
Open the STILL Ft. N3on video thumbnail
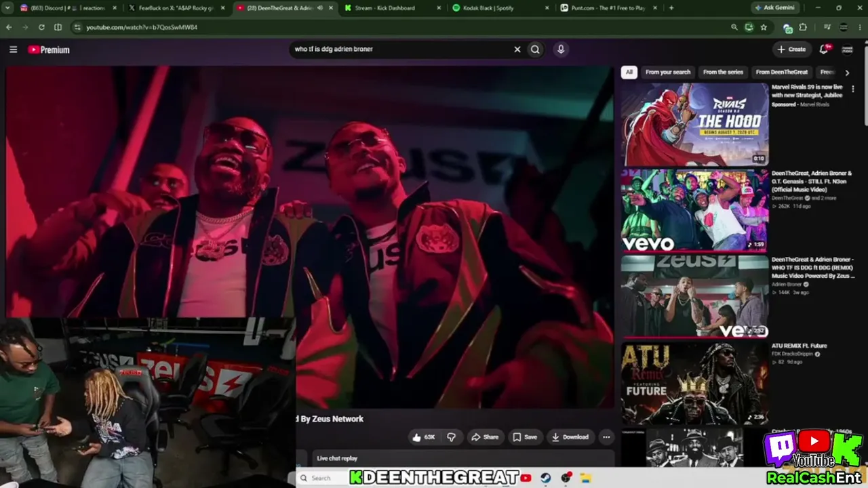click(695, 211)
